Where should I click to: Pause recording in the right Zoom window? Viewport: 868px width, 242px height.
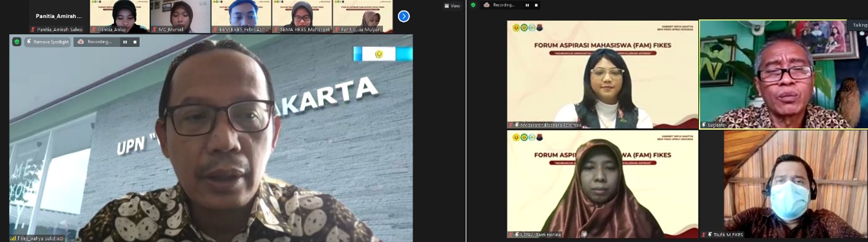tap(527, 5)
